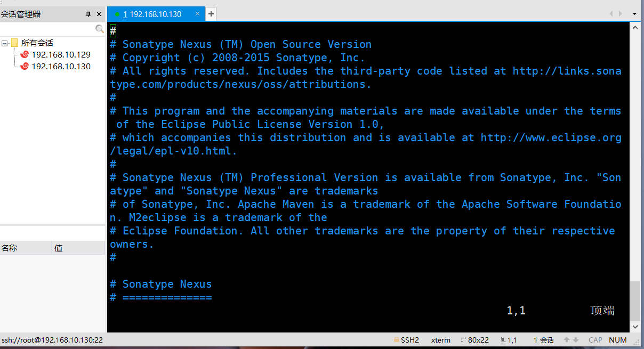The image size is (644, 349).
Task: Click the icon beside 192.168.10.129
Action: point(25,54)
